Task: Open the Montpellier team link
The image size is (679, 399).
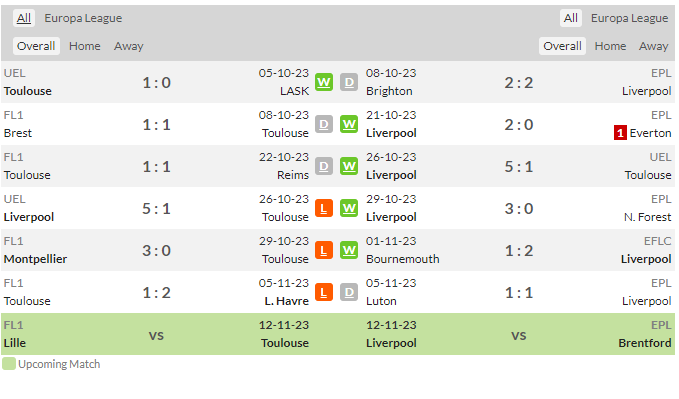Action: pos(36,259)
